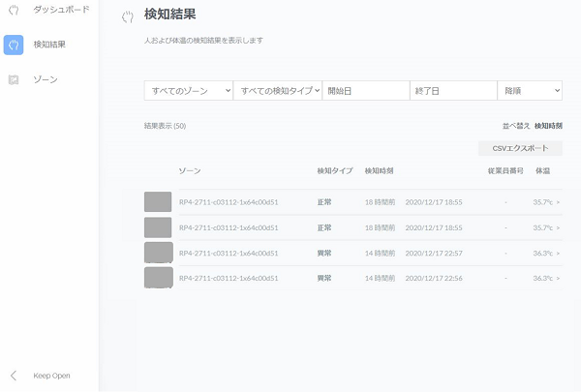The width and height of the screenshot is (581, 392).
Task: Click the 体温 column header
Action: point(543,170)
